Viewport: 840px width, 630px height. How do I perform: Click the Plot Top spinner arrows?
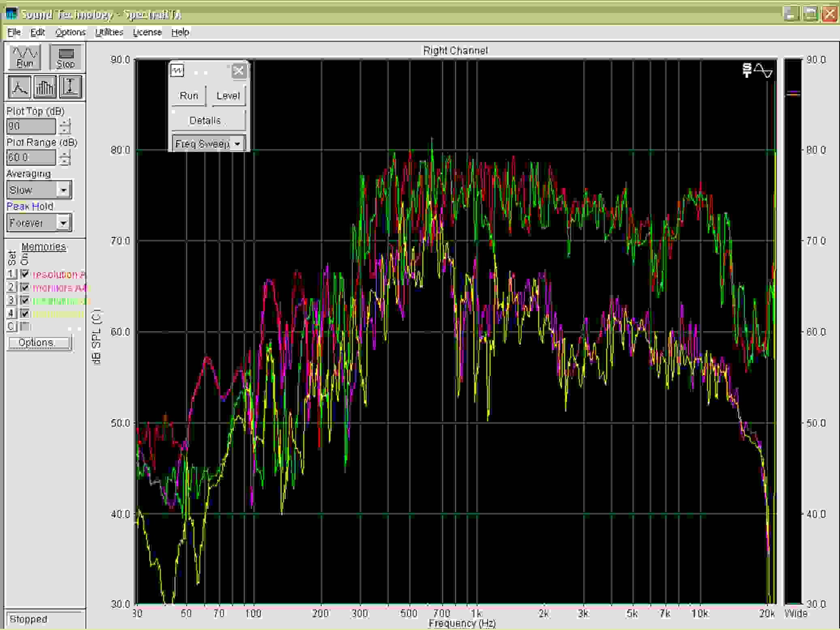click(x=65, y=126)
